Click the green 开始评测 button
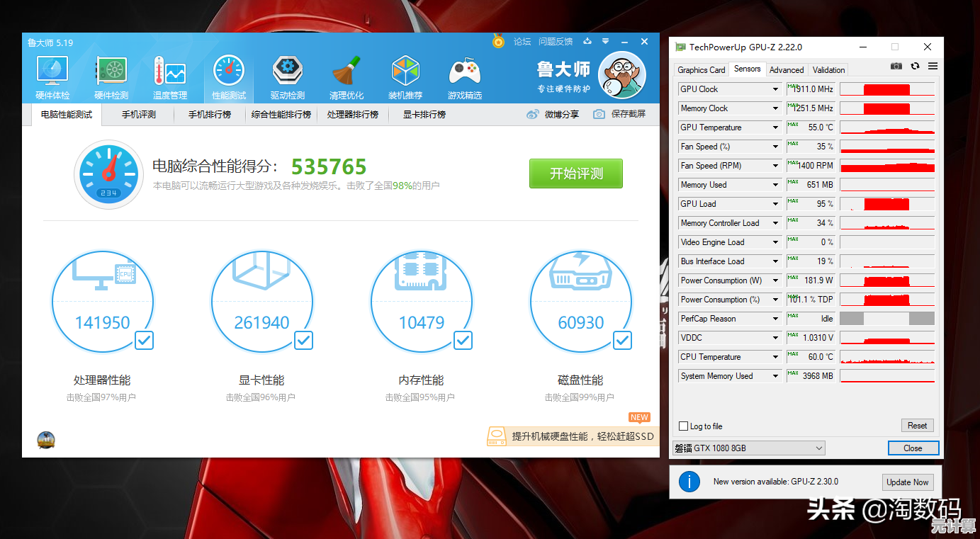Image resolution: width=980 pixels, height=539 pixels. pos(575,174)
